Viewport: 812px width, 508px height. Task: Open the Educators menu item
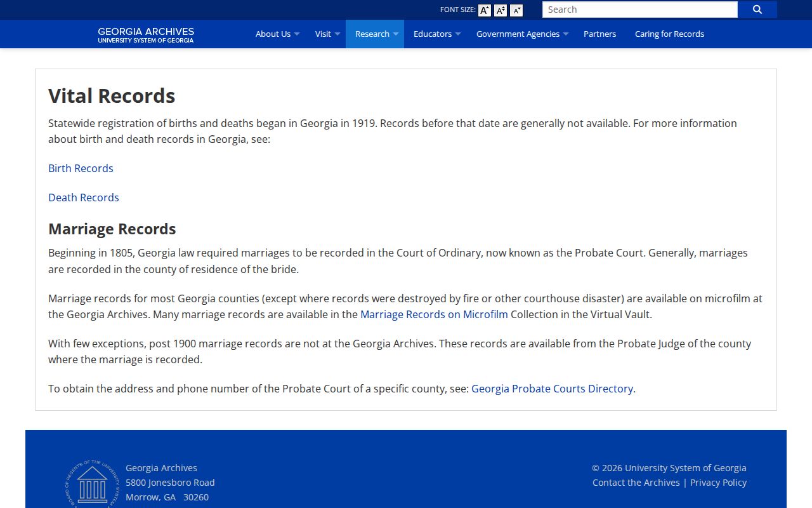(x=433, y=34)
